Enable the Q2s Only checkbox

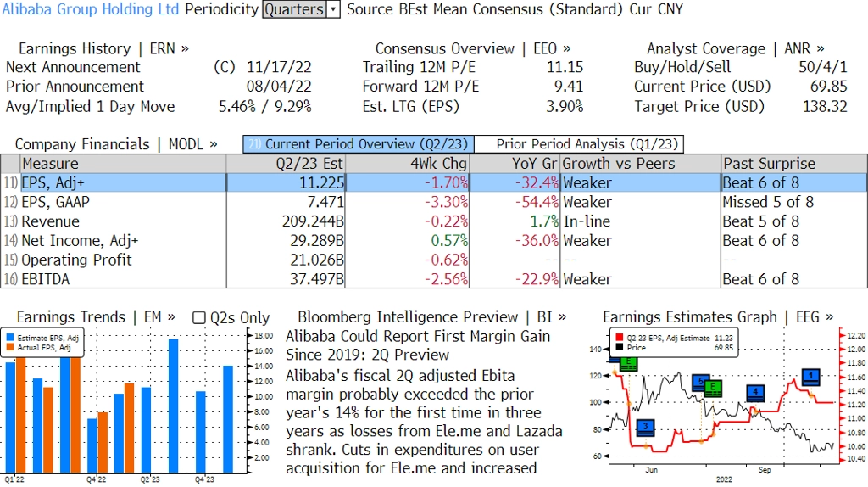[x=198, y=317]
